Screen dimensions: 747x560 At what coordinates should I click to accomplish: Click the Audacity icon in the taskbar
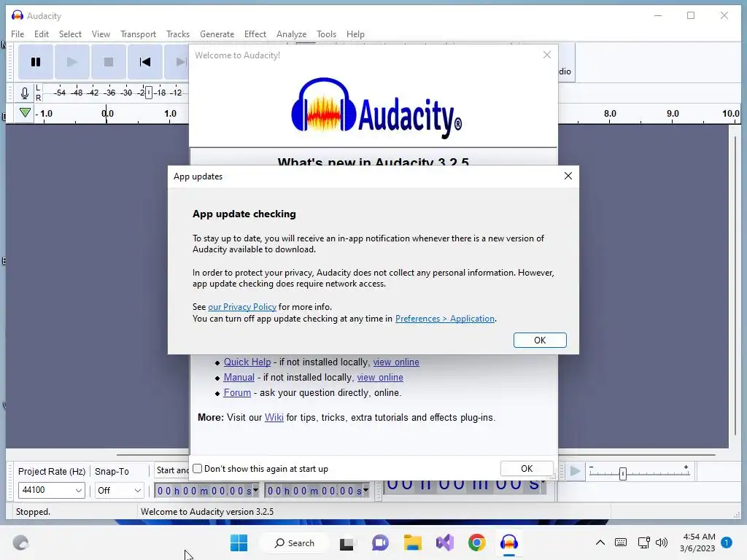pos(508,542)
